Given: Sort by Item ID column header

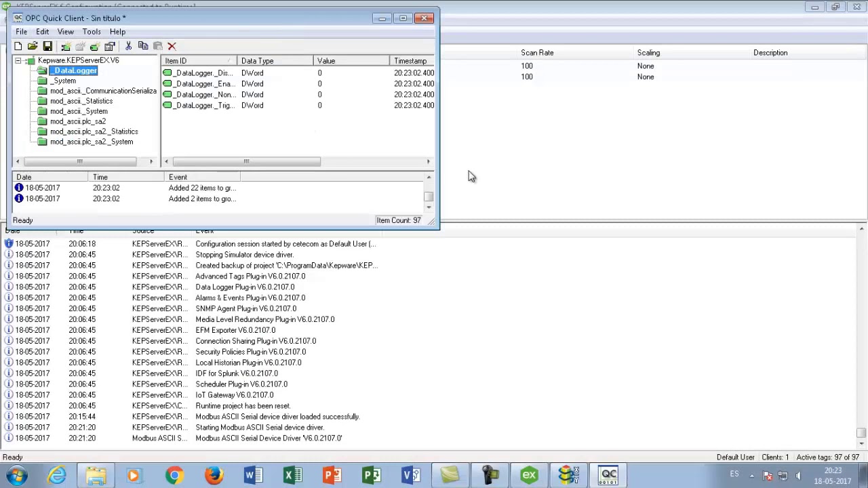Looking at the screenshot, I should [199, 61].
